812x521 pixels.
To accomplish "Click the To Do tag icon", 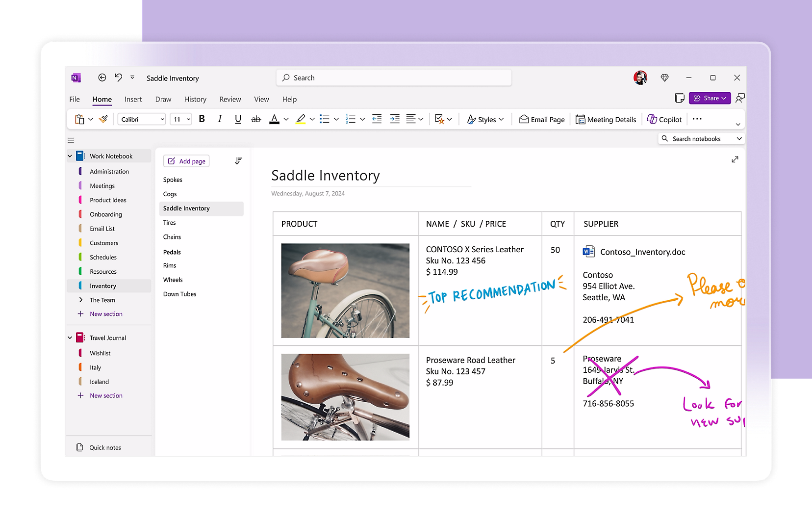I will click(439, 119).
